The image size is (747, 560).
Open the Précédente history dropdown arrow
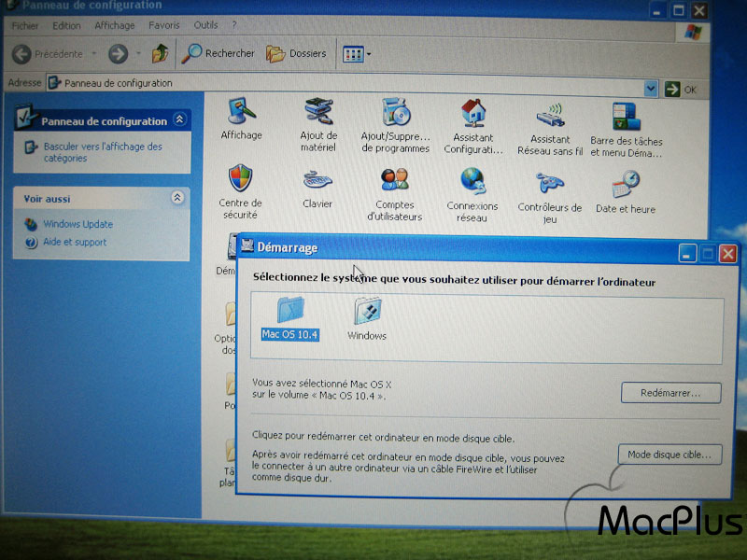point(94,53)
